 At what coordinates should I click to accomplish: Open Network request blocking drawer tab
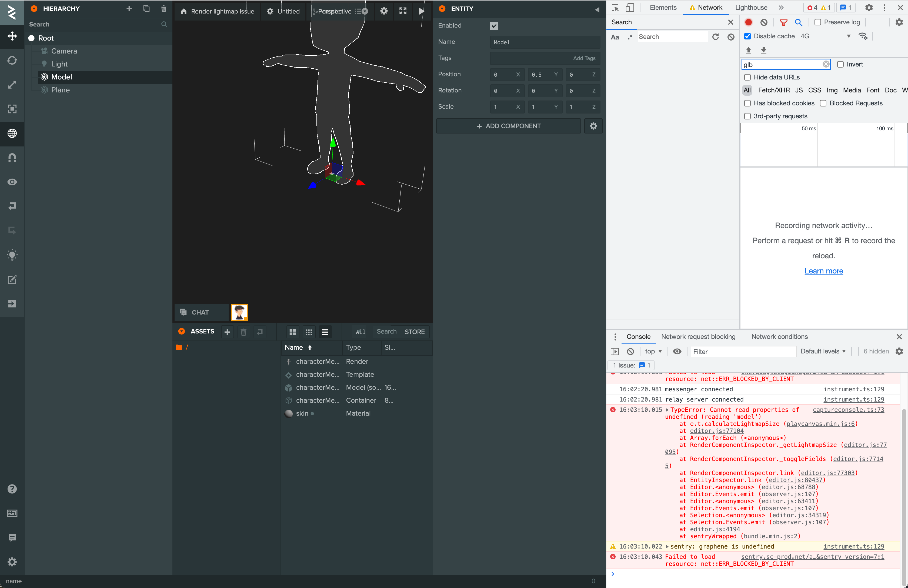[698, 337]
